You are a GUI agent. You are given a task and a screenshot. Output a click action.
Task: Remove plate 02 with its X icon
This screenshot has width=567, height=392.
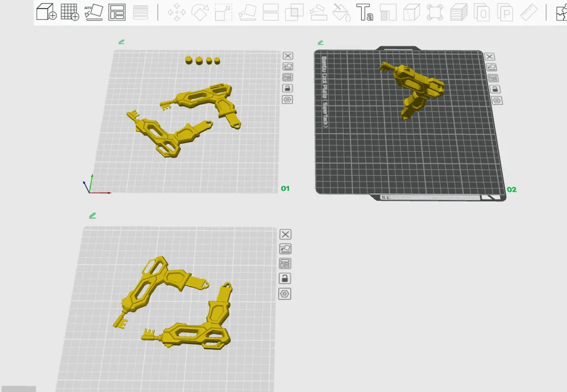click(490, 57)
